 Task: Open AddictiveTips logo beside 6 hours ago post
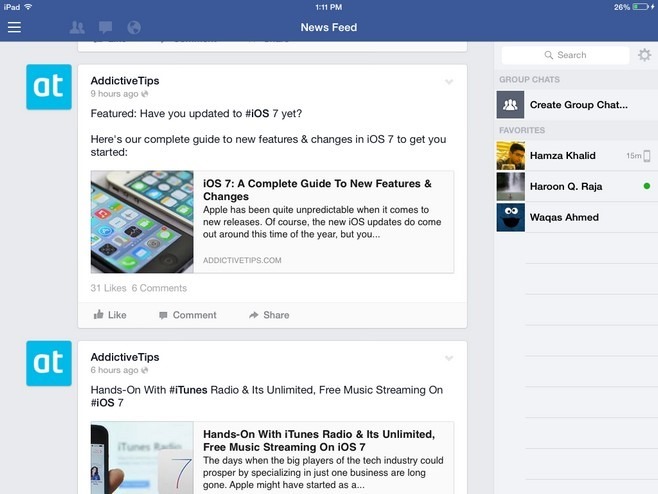[x=49, y=363]
